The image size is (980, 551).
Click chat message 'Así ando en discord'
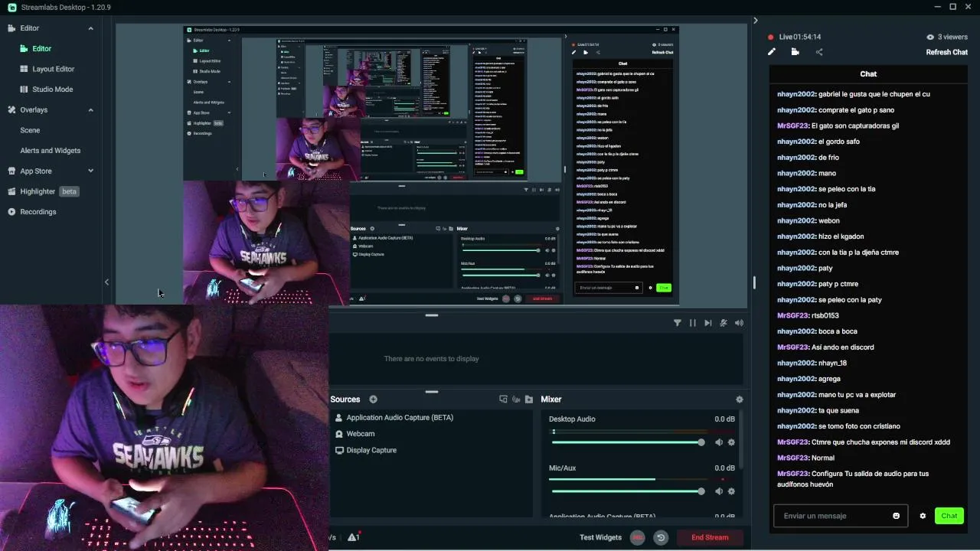pyautogui.click(x=843, y=347)
